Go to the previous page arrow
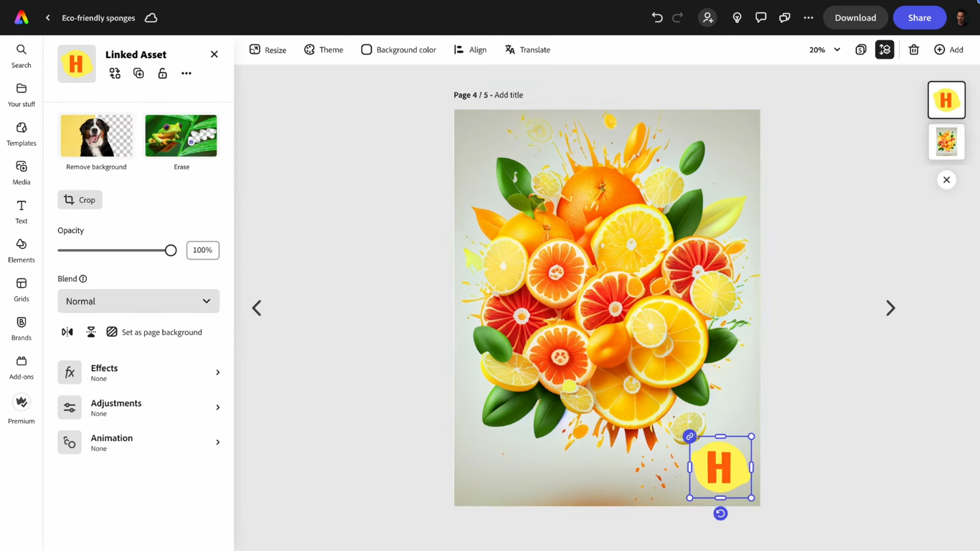Screen dimensions: 980x551 [256, 308]
